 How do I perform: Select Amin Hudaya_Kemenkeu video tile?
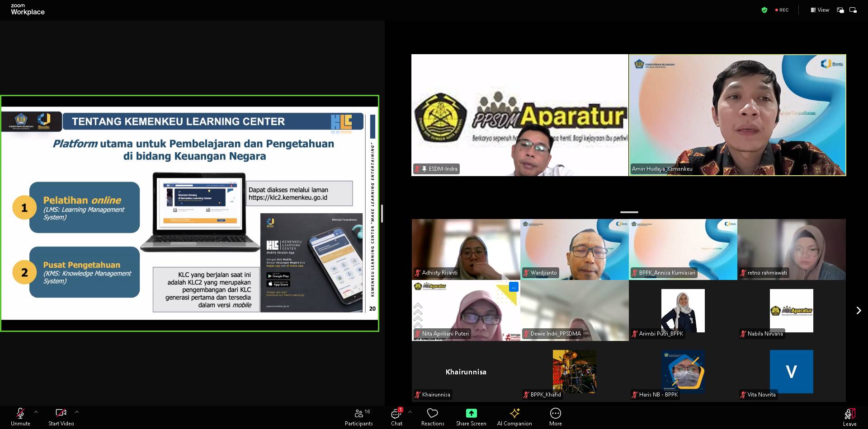tap(737, 115)
